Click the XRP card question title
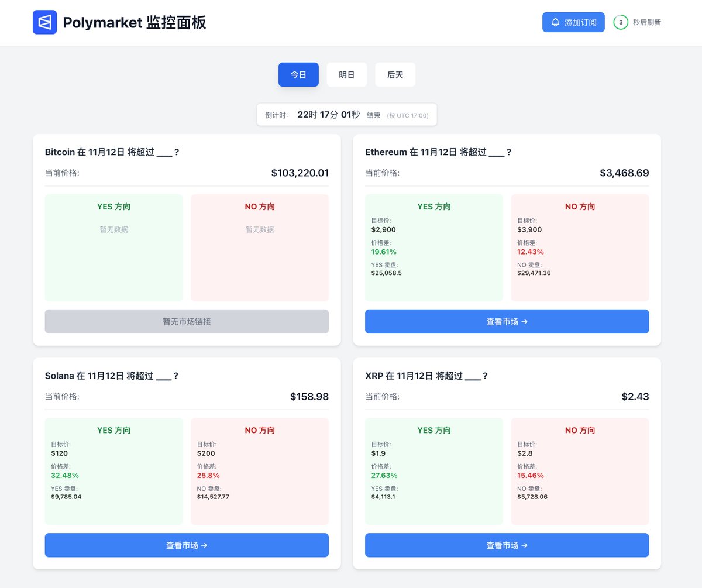 426,376
